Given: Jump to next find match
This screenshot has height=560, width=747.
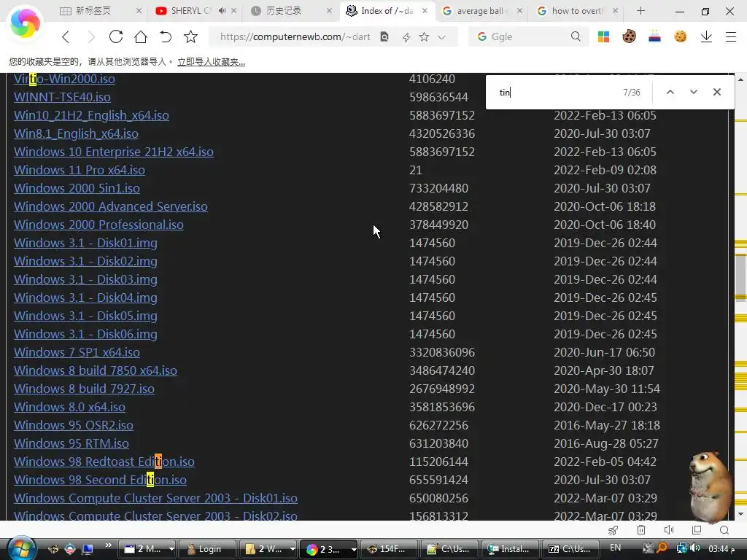Looking at the screenshot, I should [x=694, y=92].
